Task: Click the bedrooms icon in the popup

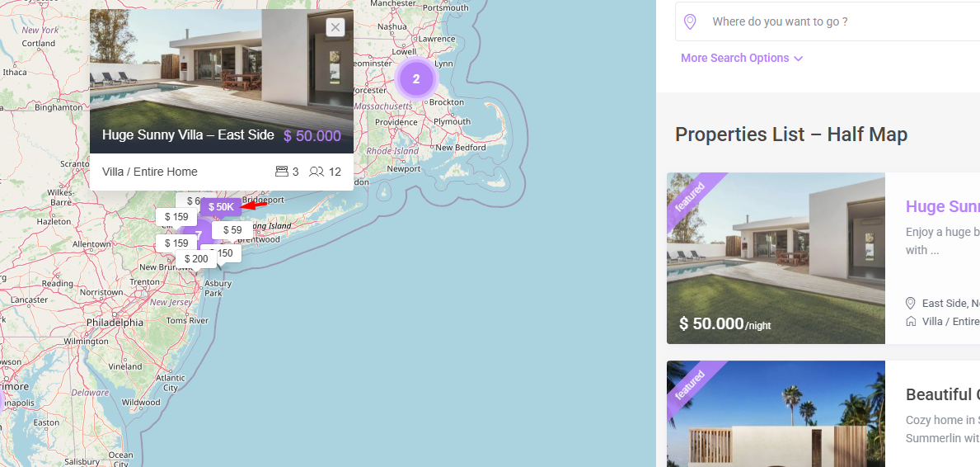Action: 282,172
